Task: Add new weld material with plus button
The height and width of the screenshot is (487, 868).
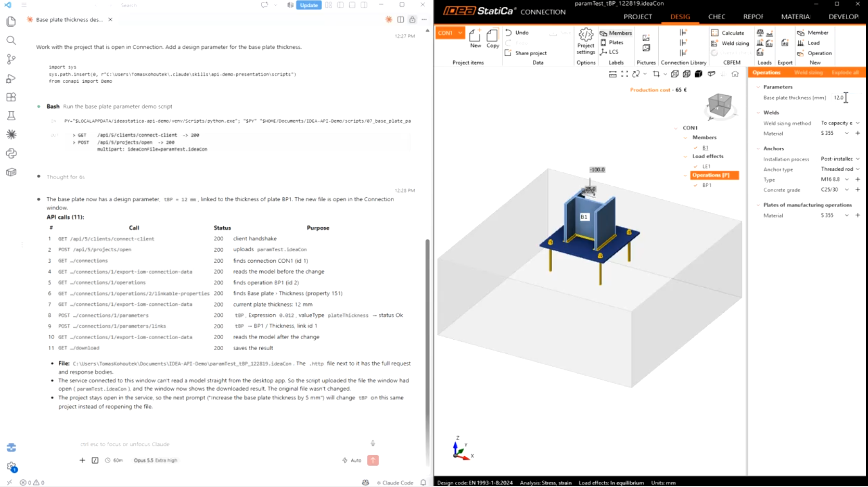Action: coord(858,133)
